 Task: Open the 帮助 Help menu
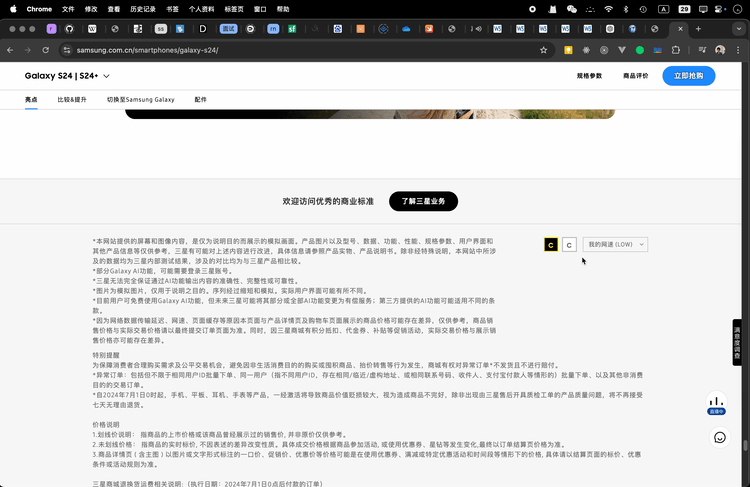click(283, 9)
